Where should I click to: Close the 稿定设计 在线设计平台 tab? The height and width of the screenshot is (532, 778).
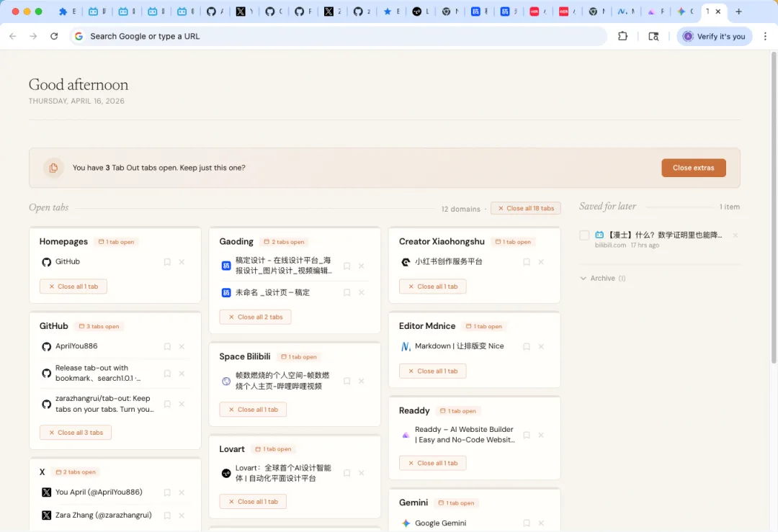(x=361, y=266)
